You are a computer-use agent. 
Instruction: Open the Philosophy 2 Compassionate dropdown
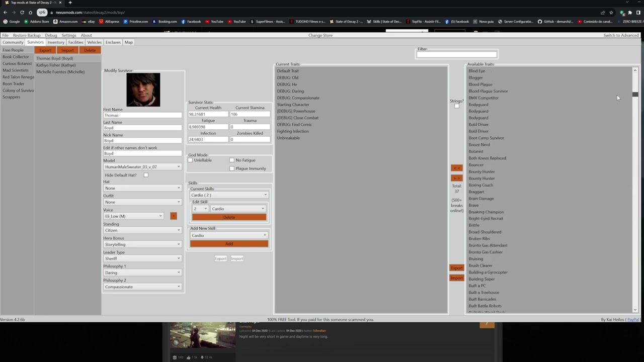(x=142, y=287)
